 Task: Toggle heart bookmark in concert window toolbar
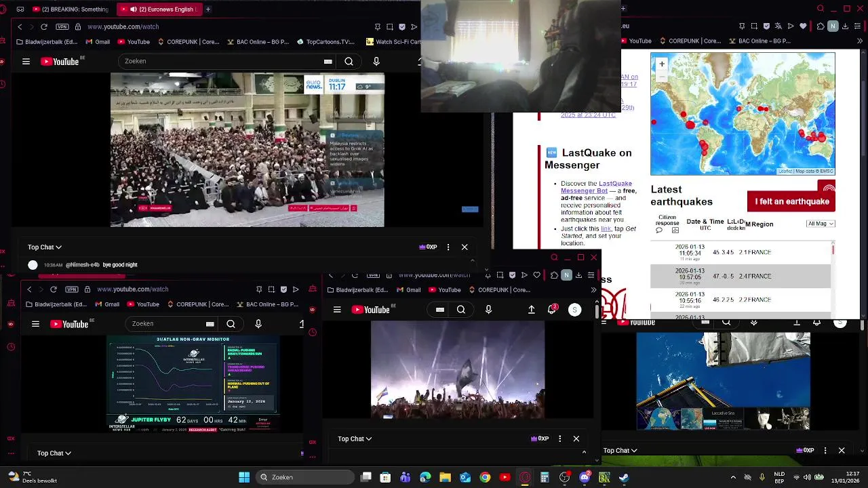[x=536, y=275]
